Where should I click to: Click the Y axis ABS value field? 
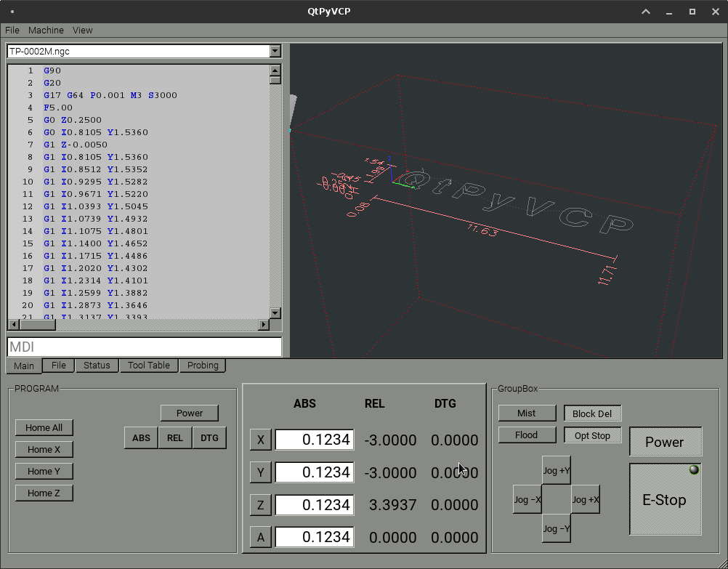pyautogui.click(x=315, y=472)
